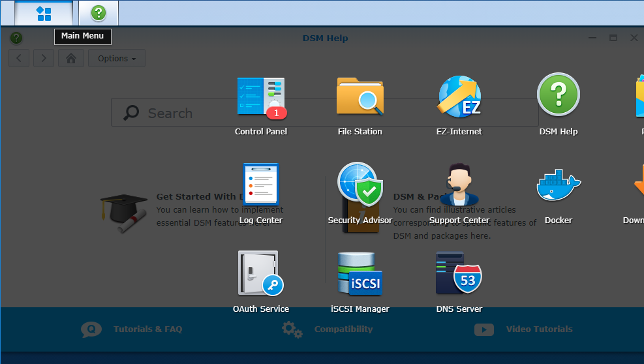Click the Video Tutorials play icon
Viewport: 644px width, 364px height.
(484, 329)
